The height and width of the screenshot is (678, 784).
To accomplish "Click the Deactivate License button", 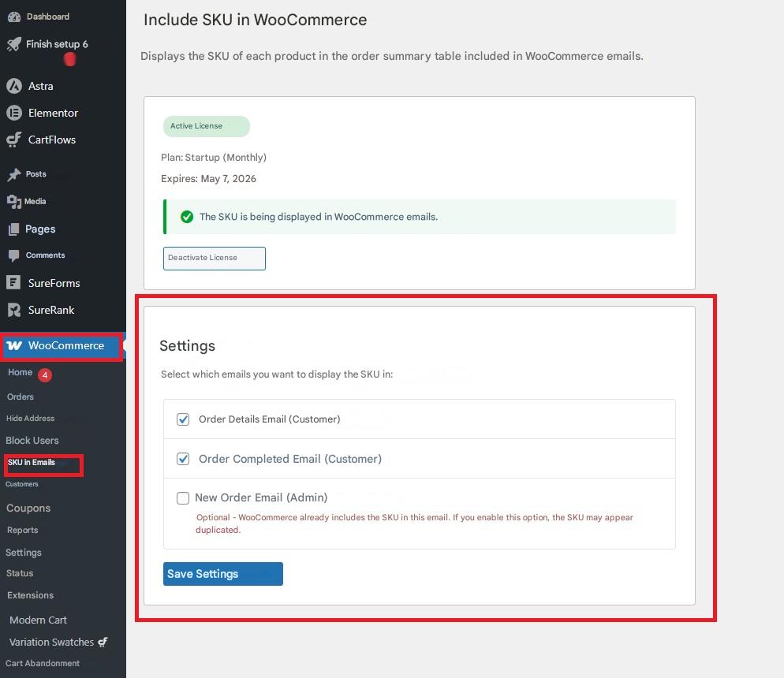I will pyautogui.click(x=214, y=258).
